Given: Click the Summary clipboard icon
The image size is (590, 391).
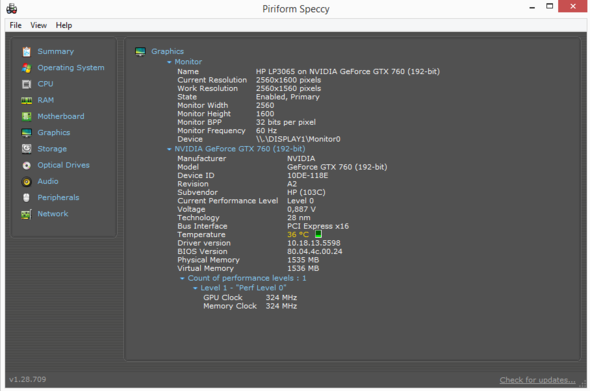Looking at the screenshot, I should click(x=26, y=52).
